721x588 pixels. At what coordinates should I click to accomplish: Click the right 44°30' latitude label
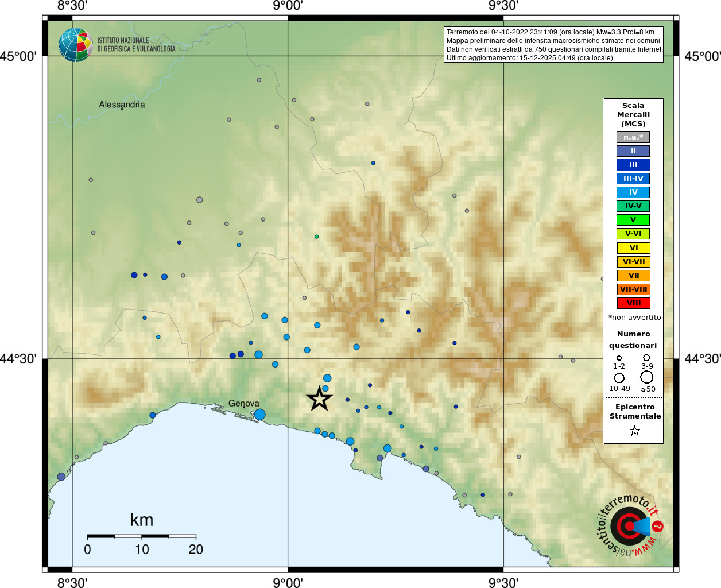click(703, 359)
